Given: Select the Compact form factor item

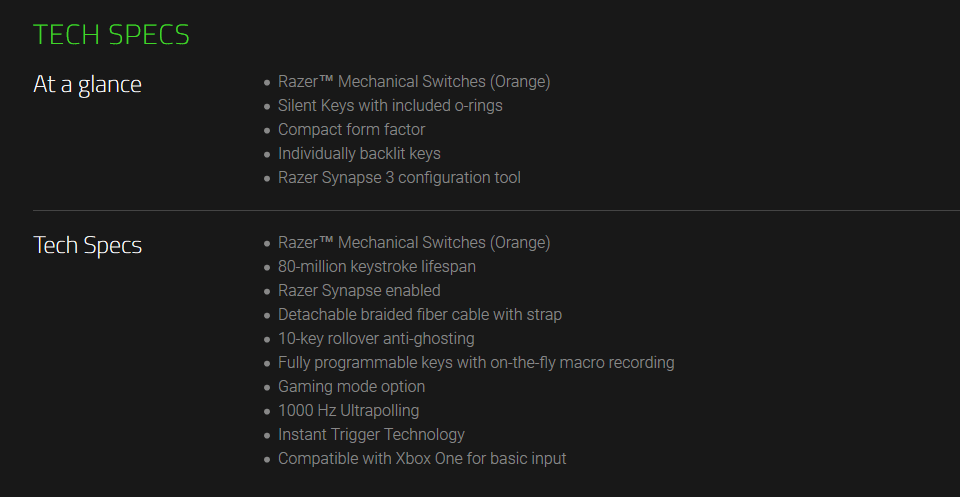Looking at the screenshot, I should click(351, 130).
